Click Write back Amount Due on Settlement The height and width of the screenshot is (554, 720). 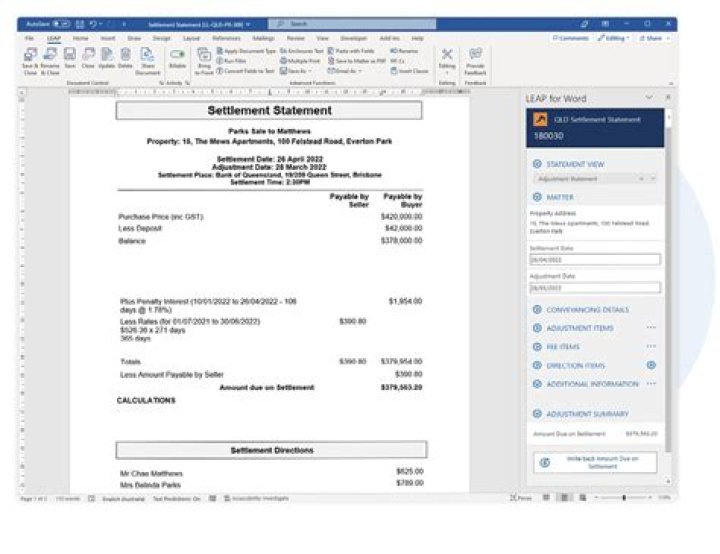[595, 463]
